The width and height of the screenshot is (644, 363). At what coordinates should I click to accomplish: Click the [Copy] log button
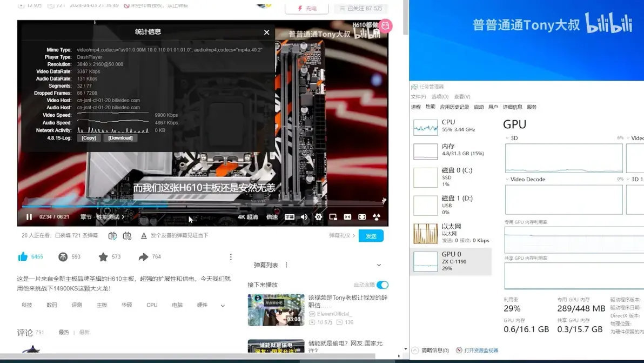click(89, 138)
